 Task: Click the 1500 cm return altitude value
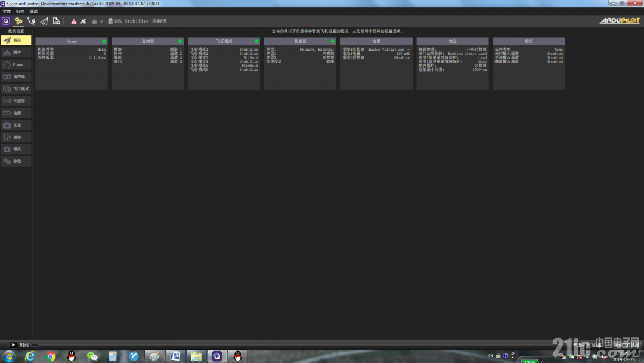[479, 70]
